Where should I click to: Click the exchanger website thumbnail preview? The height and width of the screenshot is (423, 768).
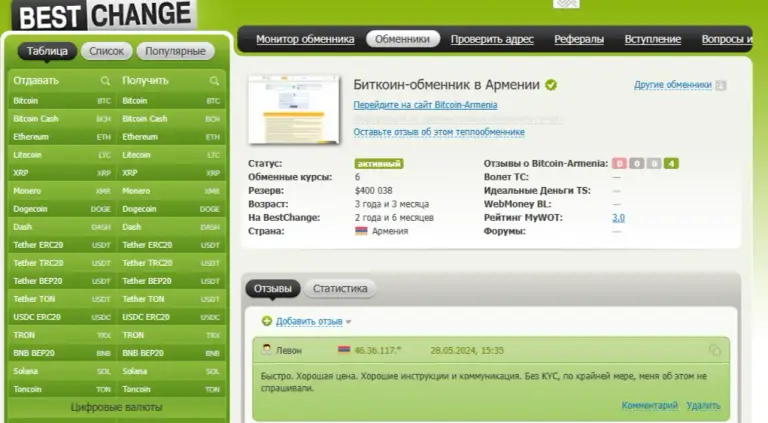tap(293, 110)
